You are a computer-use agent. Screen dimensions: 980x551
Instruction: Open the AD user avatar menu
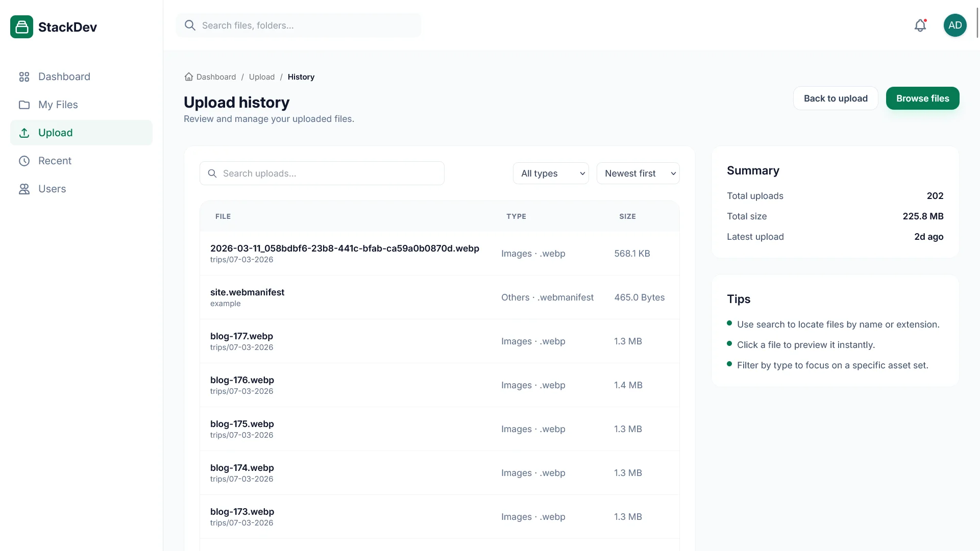pos(955,26)
